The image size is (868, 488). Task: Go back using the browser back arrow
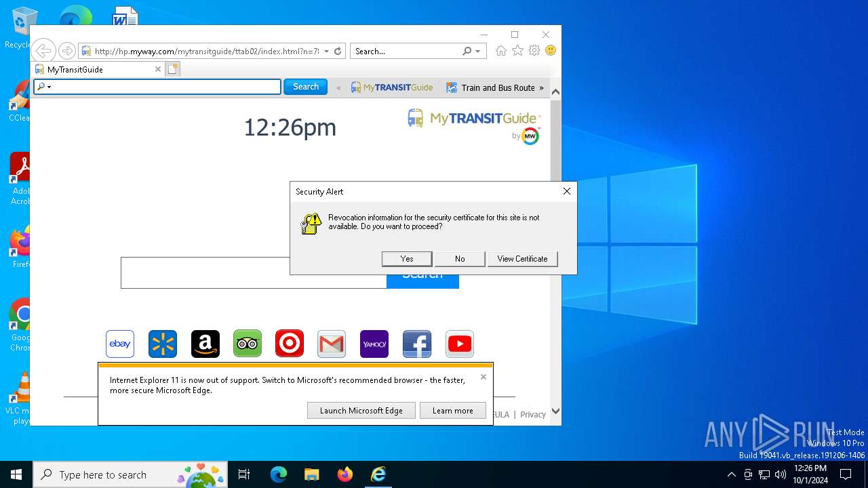pyautogui.click(x=43, y=51)
